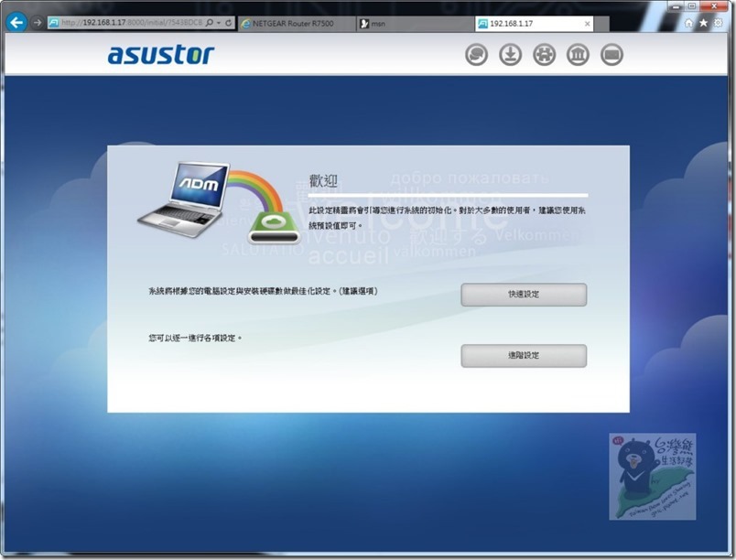Expand the address bar dropdown arrow
Image resolution: width=736 pixels, height=560 pixels.
[219, 23]
